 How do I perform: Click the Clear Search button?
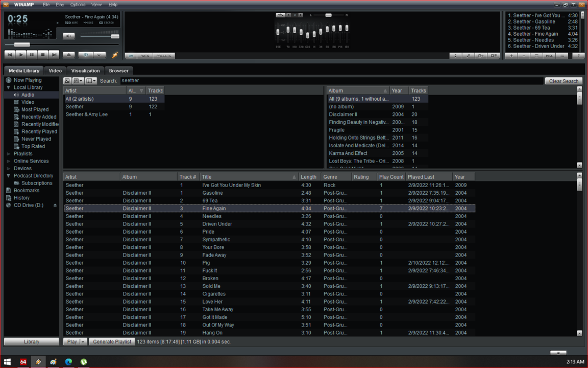click(x=563, y=81)
